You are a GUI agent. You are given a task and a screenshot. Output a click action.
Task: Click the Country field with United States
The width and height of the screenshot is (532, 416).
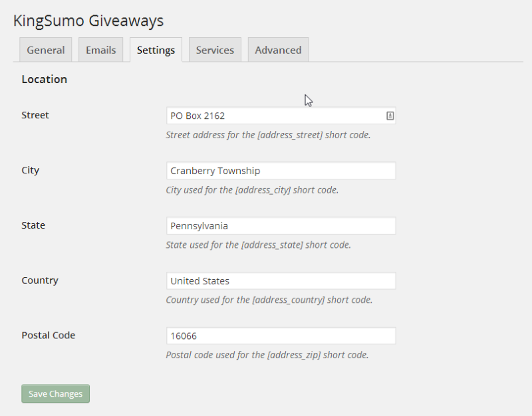(281, 280)
